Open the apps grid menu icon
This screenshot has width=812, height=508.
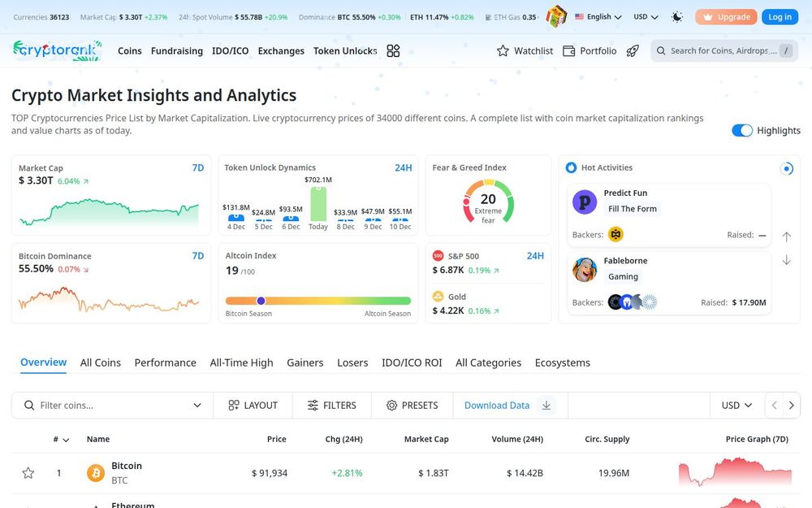click(393, 50)
